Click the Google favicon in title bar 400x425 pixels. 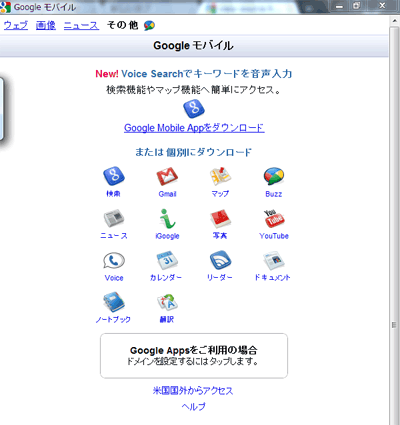pos(5,7)
